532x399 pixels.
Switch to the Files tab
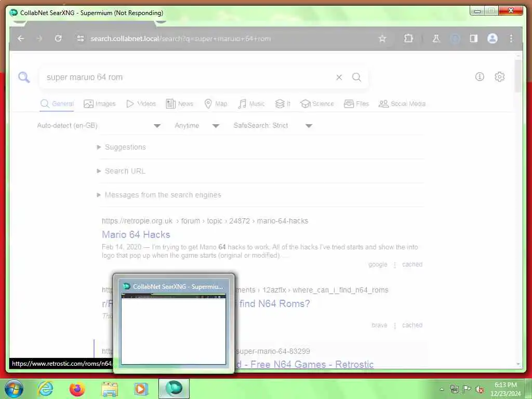(x=356, y=104)
